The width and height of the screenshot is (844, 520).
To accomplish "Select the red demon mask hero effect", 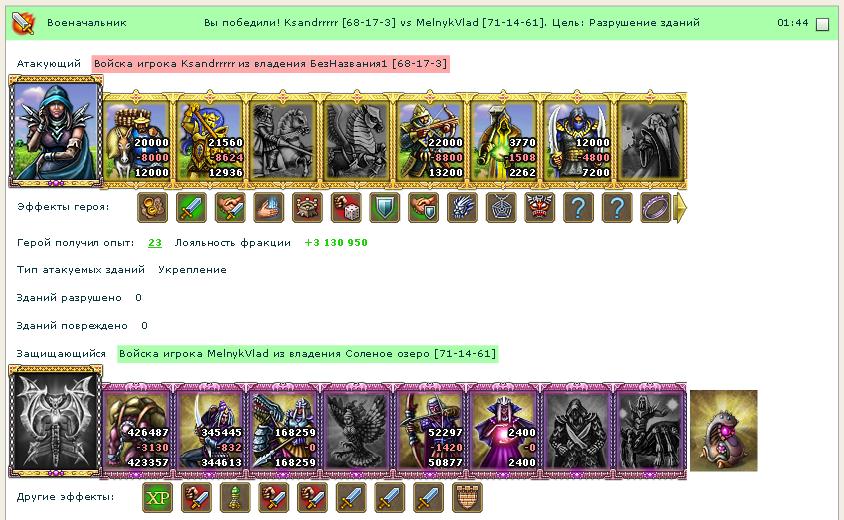I will [539, 208].
